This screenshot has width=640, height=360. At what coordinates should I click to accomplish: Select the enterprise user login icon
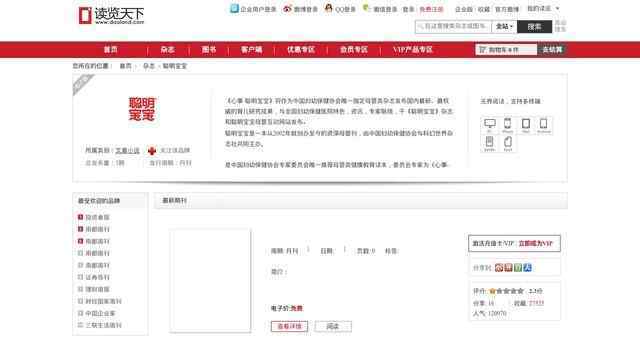(234, 8)
